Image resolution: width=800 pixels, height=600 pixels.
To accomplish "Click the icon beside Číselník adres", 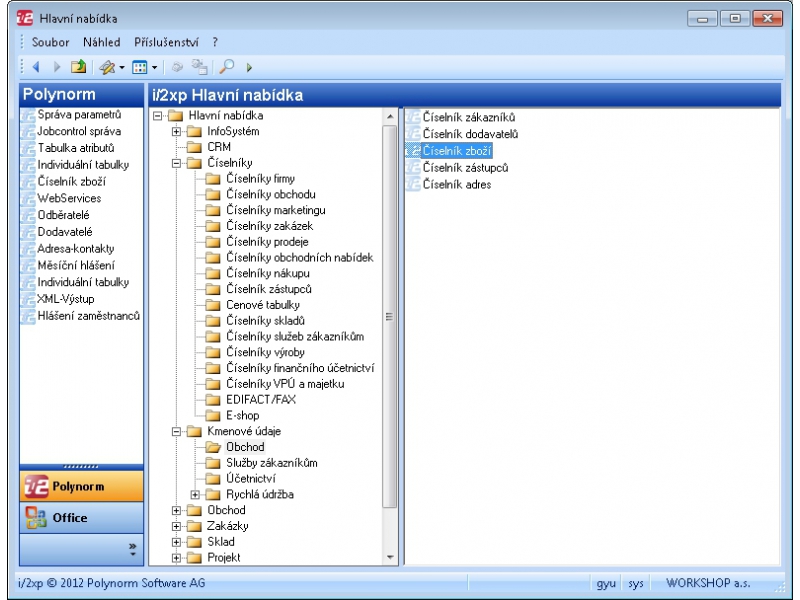I will [413, 185].
